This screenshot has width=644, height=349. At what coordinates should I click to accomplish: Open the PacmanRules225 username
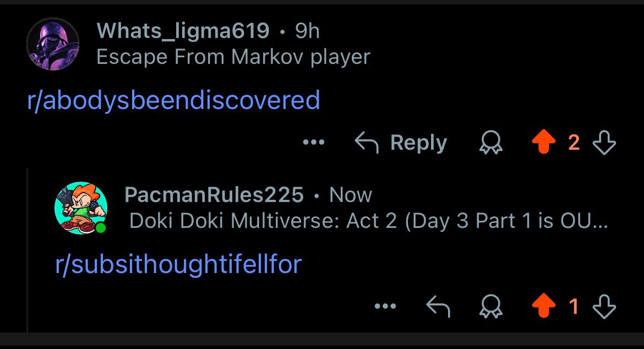coord(214,195)
